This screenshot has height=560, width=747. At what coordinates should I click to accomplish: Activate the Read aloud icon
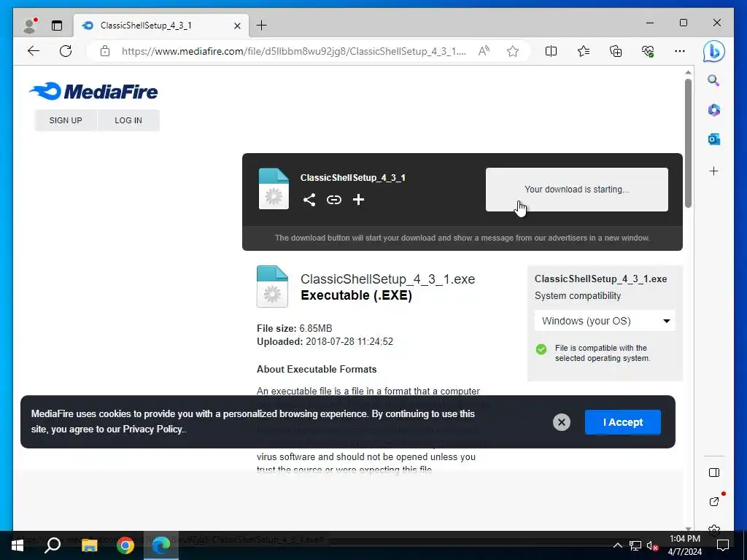[484, 51]
